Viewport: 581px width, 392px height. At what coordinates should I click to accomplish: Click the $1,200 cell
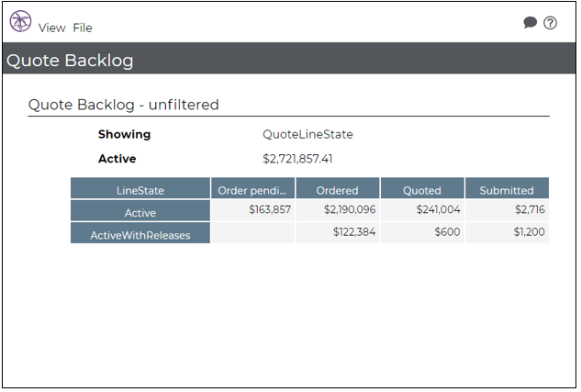click(x=507, y=232)
